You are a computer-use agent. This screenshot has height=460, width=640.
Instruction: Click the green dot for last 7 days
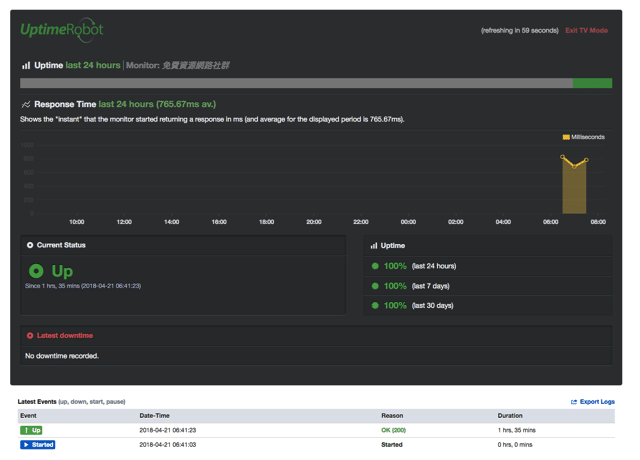click(375, 286)
